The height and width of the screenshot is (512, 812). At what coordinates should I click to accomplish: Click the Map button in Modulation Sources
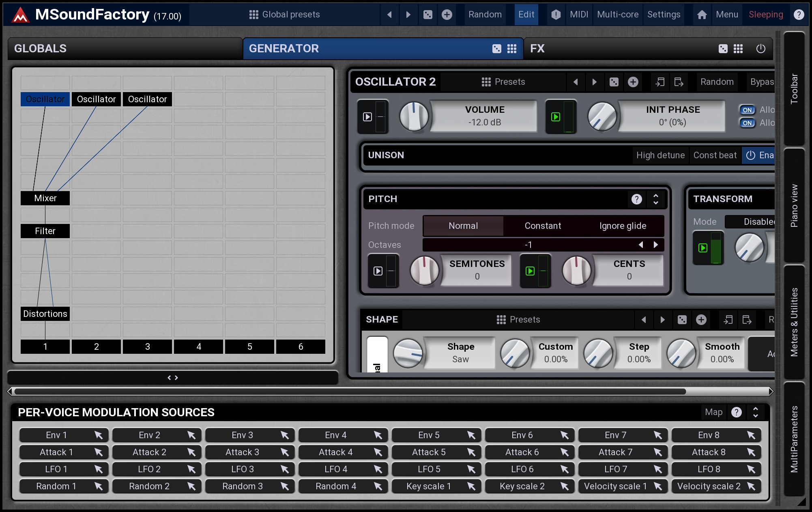coord(713,412)
